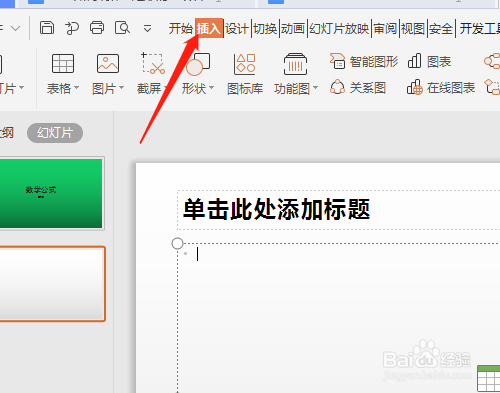Select the 幻灯片 panel view button
Screen dimensions: 500x393
55,133
